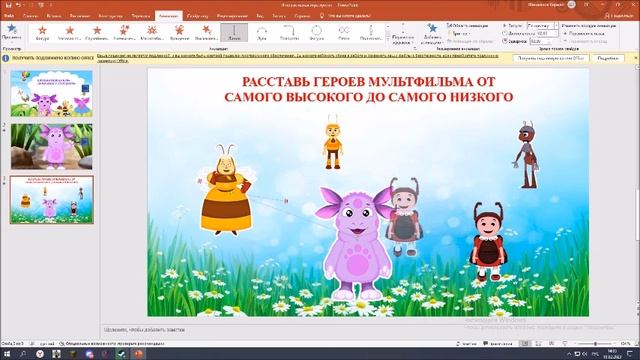Screen dimensions: 640x360
Task: Switch to the Transitions ribbon tab
Action: click(x=140, y=16)
